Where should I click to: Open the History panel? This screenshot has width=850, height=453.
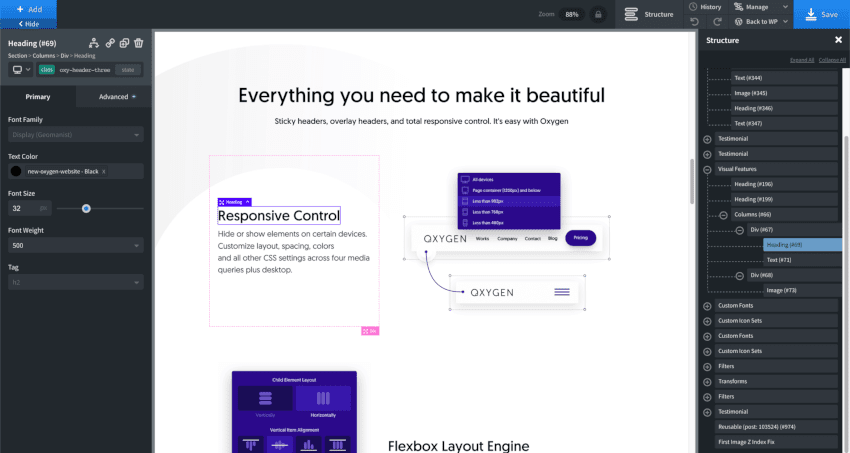[x=705, y=7]
